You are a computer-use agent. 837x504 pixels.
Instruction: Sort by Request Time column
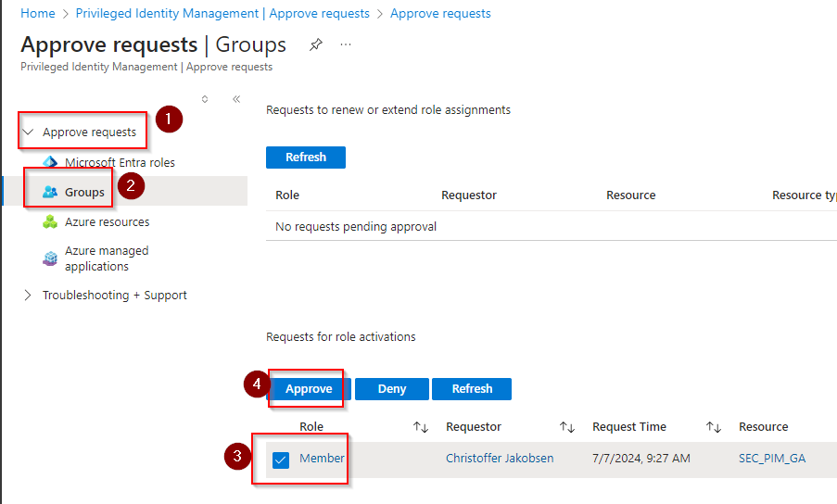pos(713,427)
